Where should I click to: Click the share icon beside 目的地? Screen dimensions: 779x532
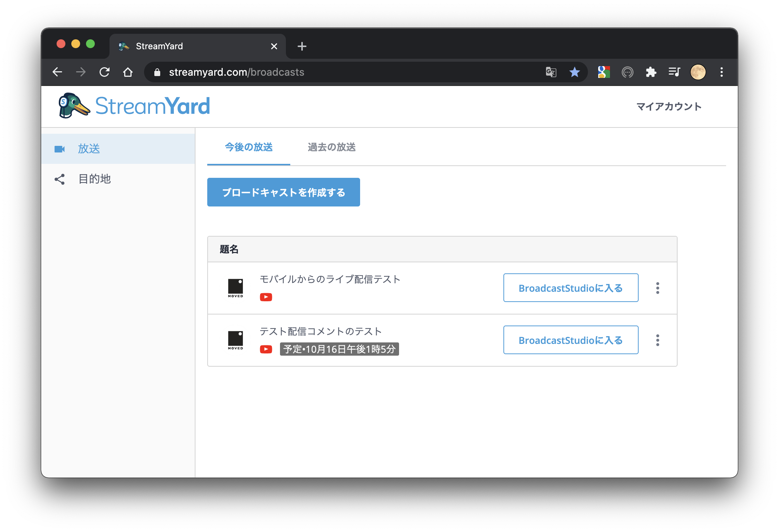coord(60,179)
